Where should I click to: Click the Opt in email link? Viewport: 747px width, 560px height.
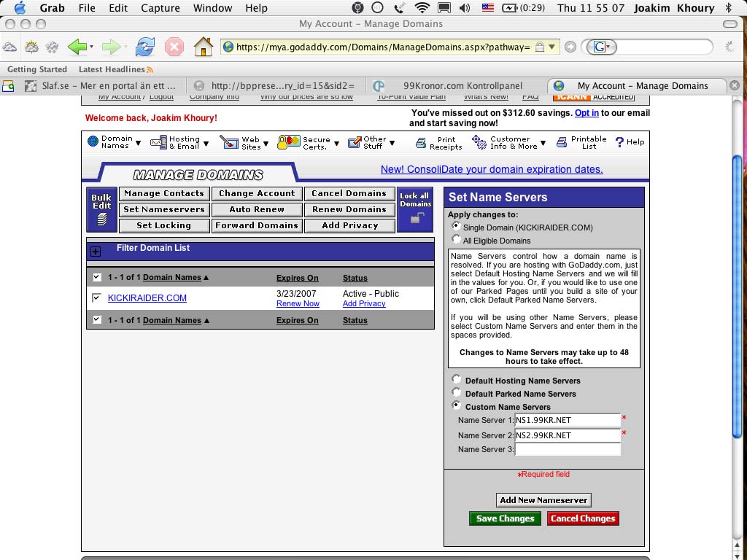[x=587, y=113]
